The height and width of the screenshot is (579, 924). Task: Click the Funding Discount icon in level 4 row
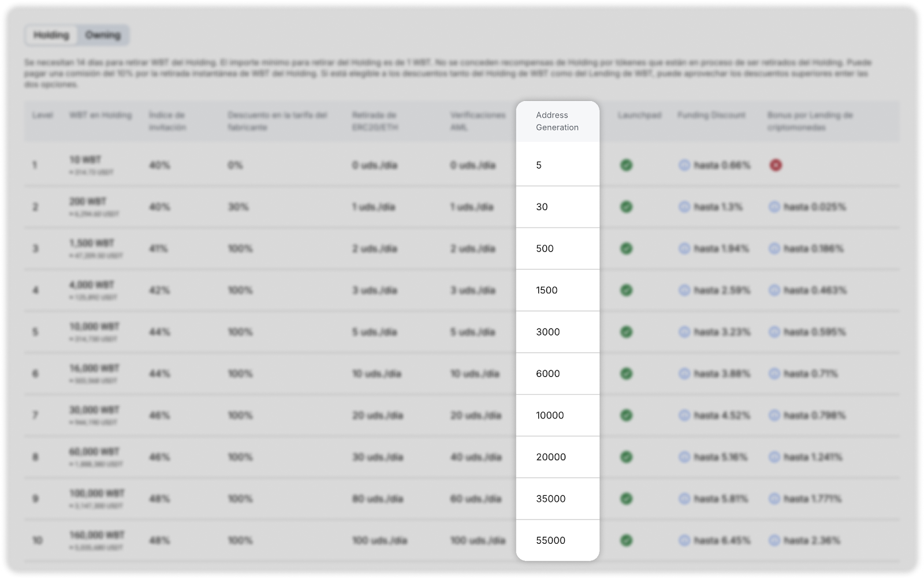(x=684, y=290)
